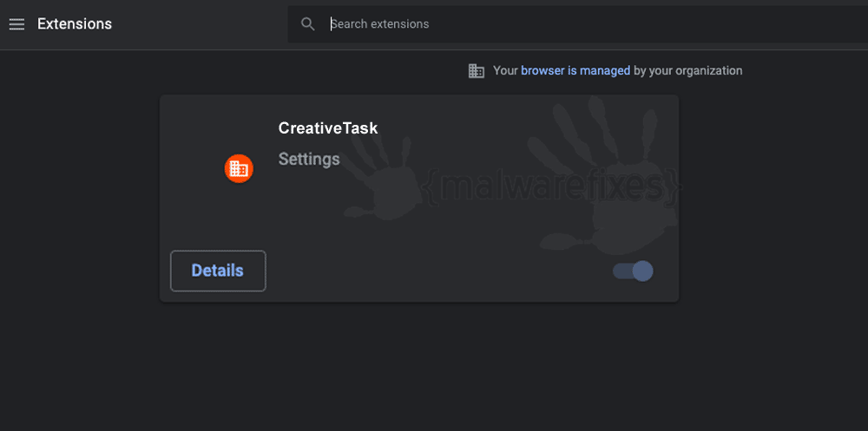Click the toggle's round knob

click(642, 271)
